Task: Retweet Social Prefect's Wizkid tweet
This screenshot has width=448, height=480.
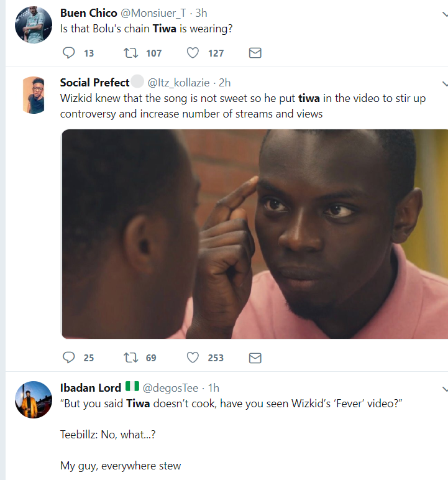Action: (131, 358)
